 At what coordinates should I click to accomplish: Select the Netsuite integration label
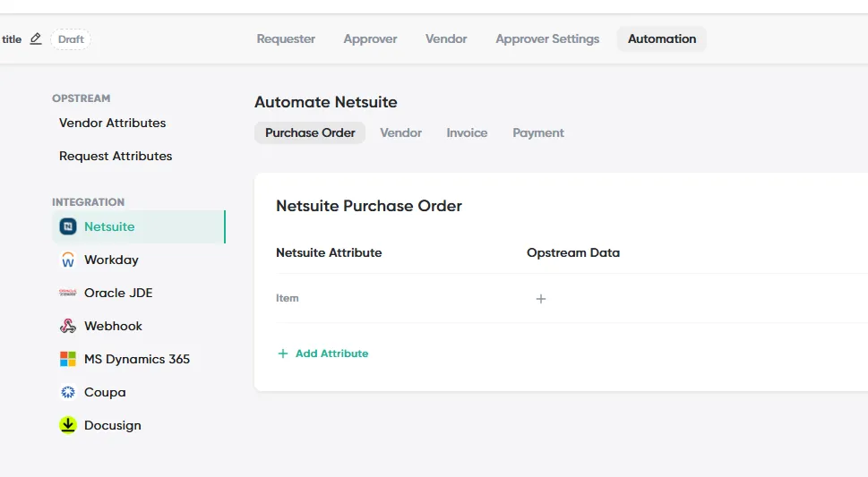[x=109, y=226]
